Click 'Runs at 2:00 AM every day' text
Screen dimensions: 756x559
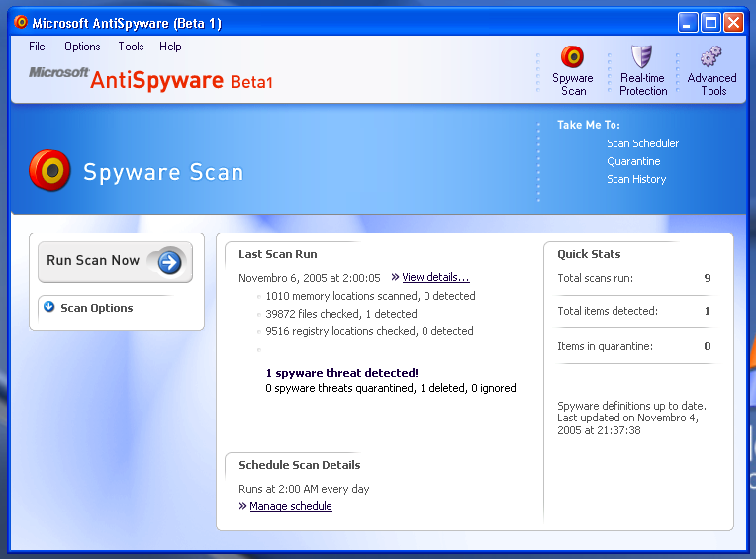304,489
